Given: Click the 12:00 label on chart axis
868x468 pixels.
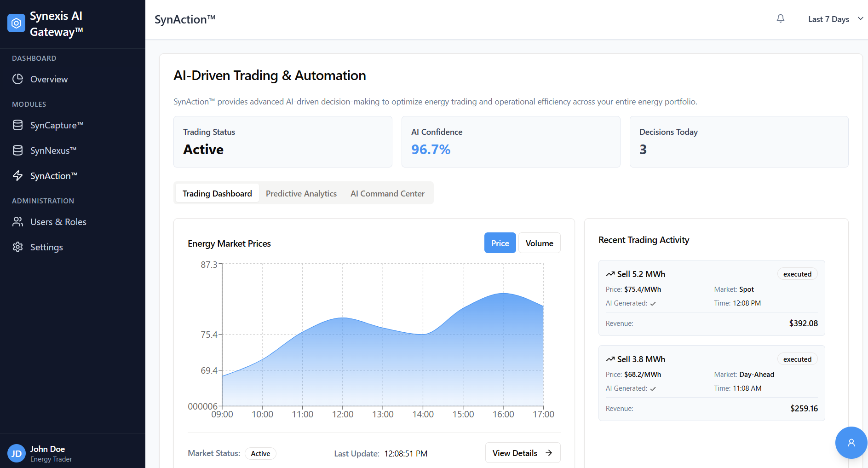Looking at the screenshot, I should point(343,414).
